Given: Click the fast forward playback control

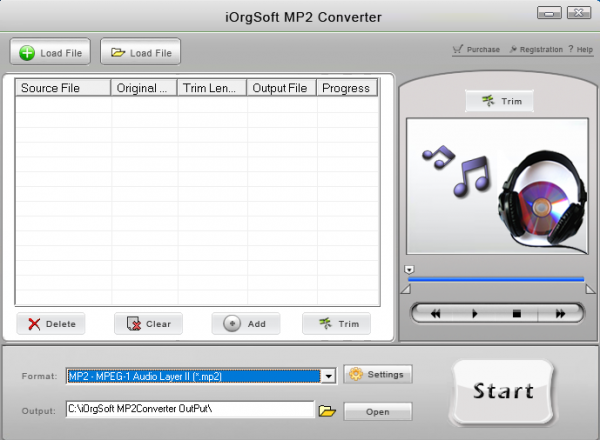Looking at the screenshot, I should pos(560,314).
